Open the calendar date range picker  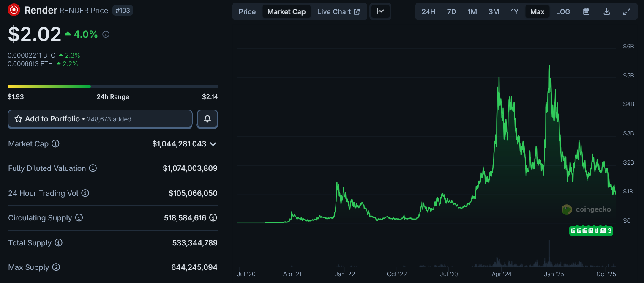[586, 11]
